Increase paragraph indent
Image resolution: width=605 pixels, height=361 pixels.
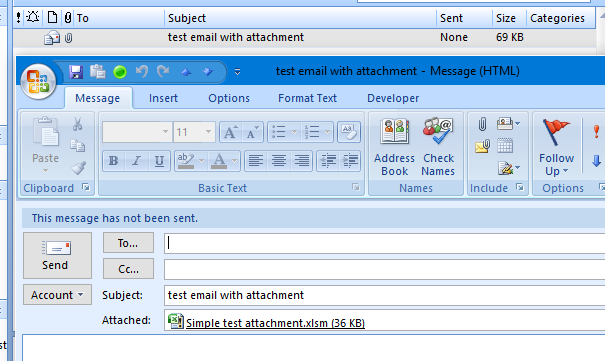350,160
